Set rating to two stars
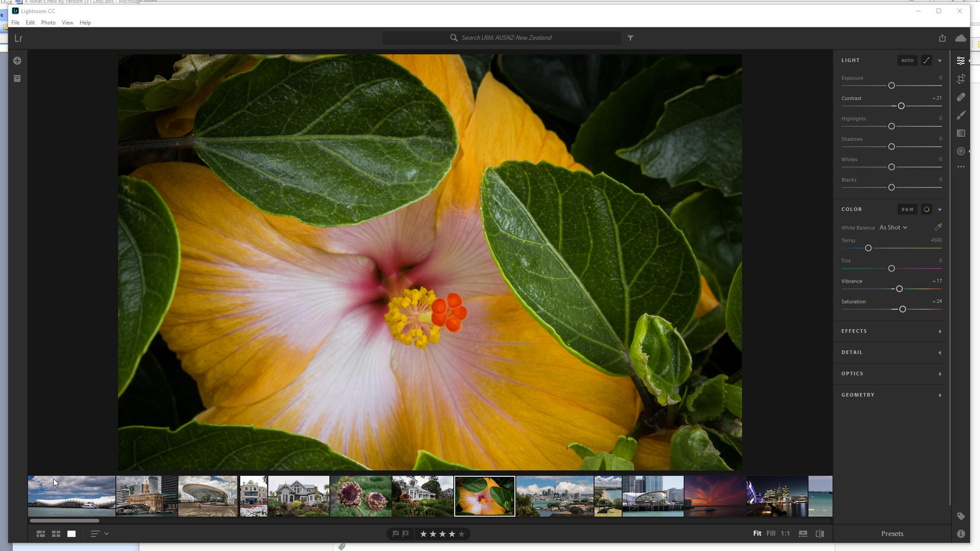This screenshot has height=551, width=980. (433, 534)
